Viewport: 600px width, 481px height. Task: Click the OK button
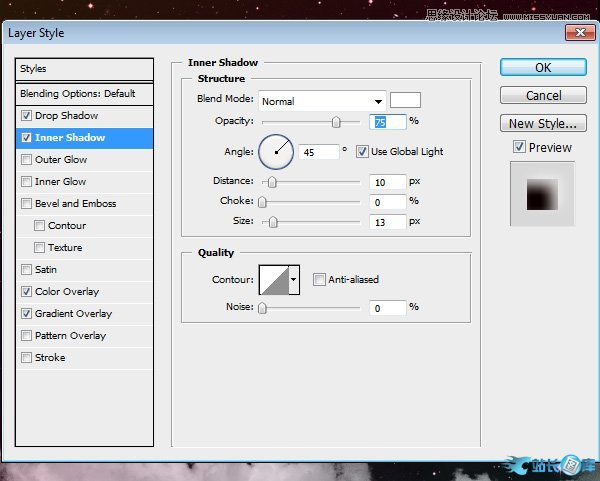[x=542, y=68]
